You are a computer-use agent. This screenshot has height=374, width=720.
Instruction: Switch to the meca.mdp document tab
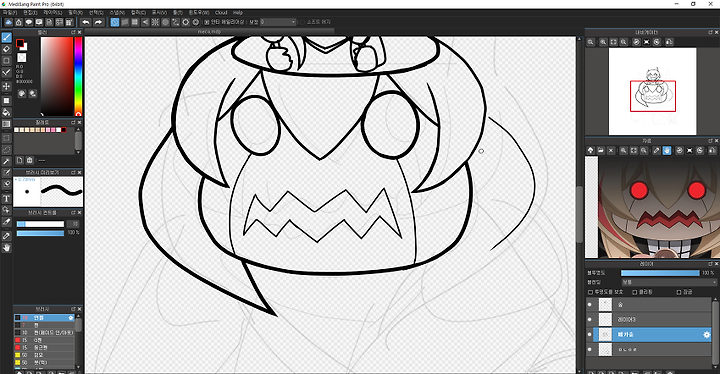pyautogui.click(x=209, y=32)
